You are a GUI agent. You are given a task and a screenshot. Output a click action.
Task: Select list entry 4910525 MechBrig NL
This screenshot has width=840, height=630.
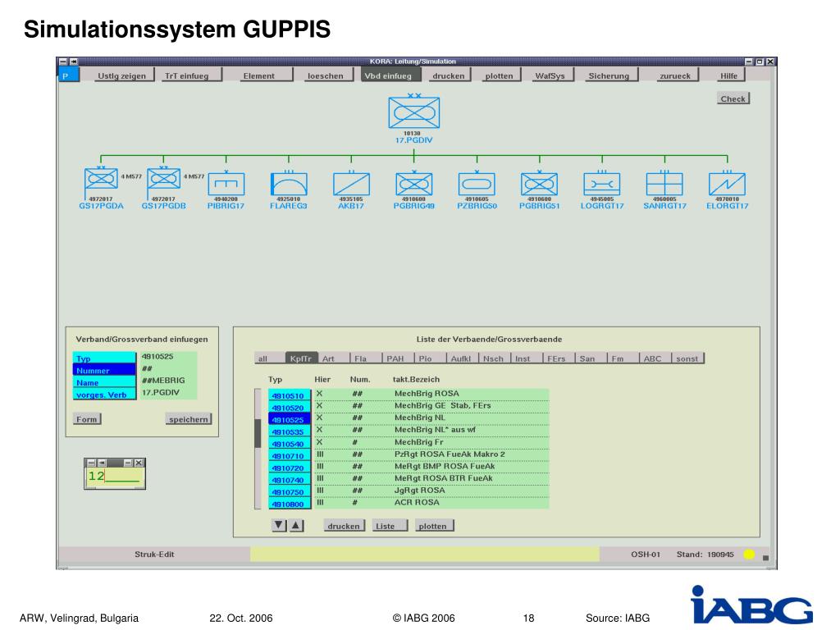[x=409, y=419]
